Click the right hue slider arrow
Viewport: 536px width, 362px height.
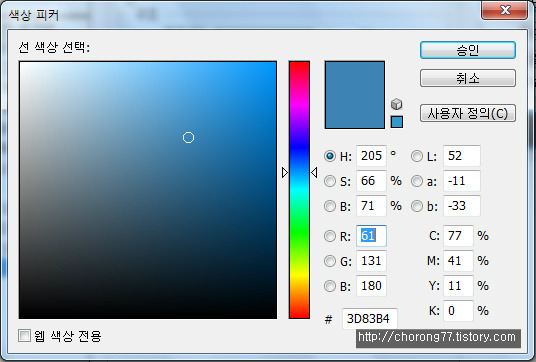[314, 173]
